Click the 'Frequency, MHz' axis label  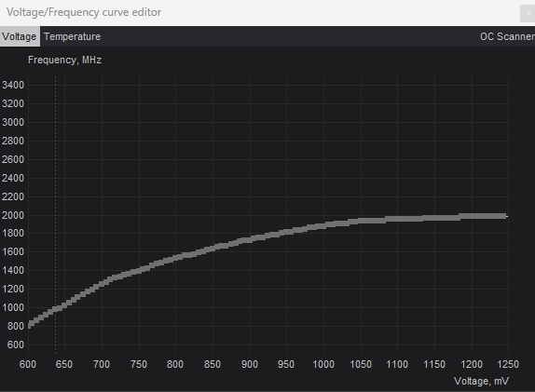[x=65, y=60]
